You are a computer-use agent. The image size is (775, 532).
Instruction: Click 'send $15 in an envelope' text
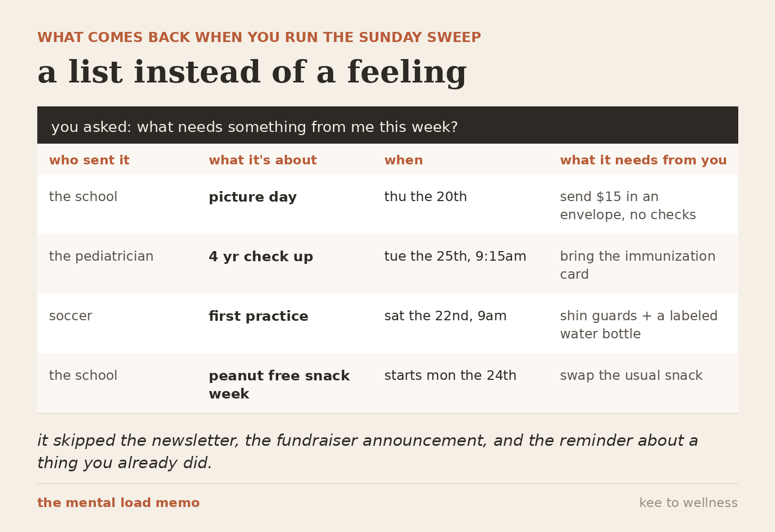pyautogui.click(x=628, y=206)
